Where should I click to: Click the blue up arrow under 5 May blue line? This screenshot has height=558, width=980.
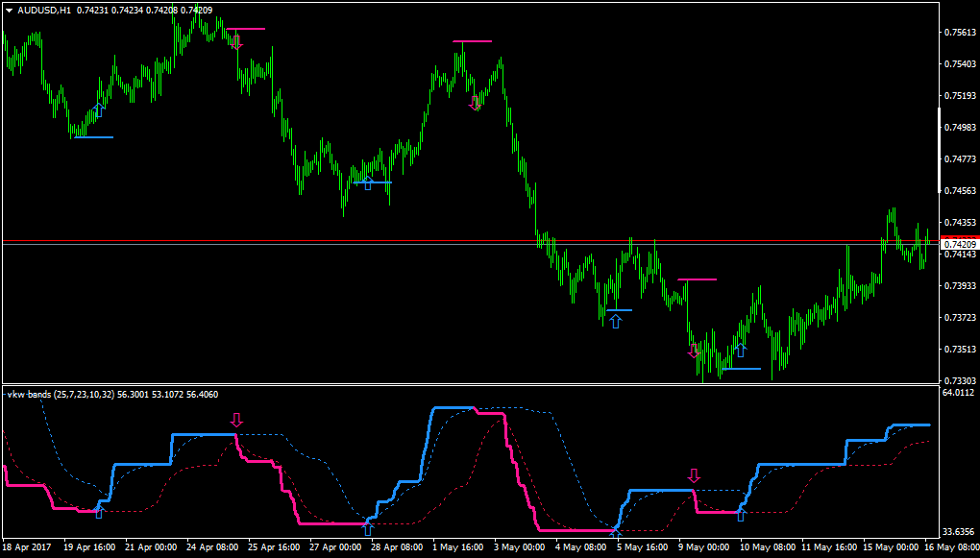pyautogui.click(x=616, y=321)
